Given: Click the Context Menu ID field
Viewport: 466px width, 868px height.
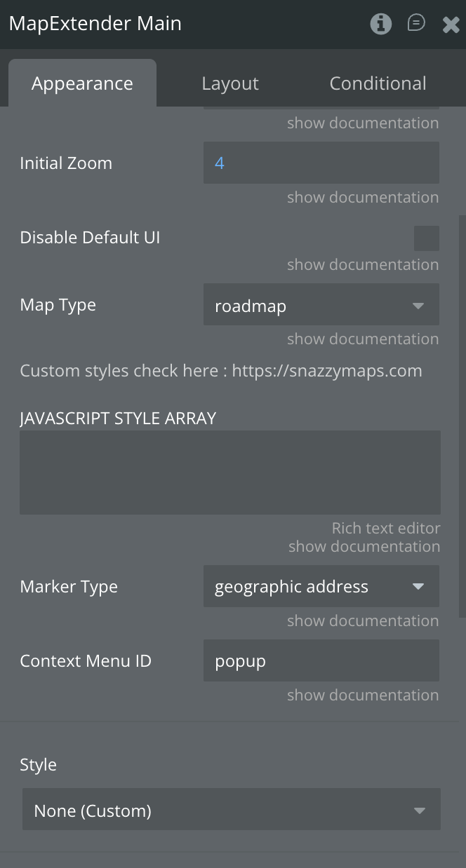Looking at the screenshot, I should [321, 661].
